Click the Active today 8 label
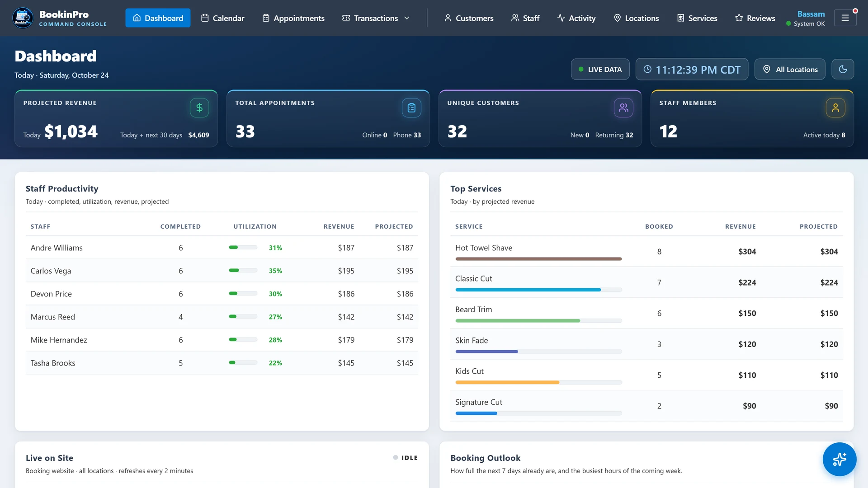Screen dimensions: 868x488 tap(824, 135)
